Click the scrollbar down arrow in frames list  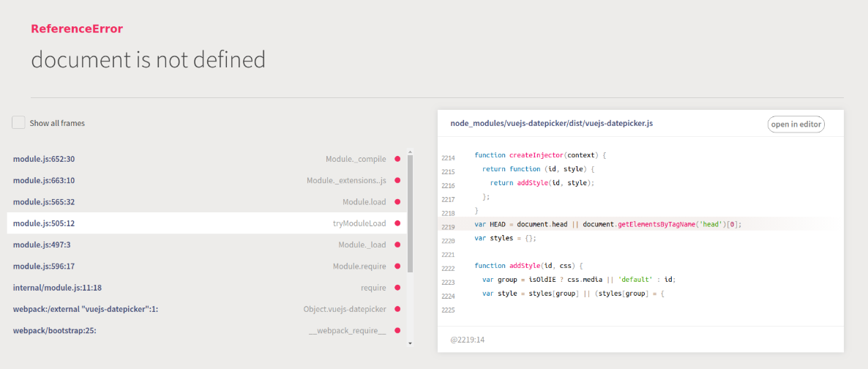410,343
